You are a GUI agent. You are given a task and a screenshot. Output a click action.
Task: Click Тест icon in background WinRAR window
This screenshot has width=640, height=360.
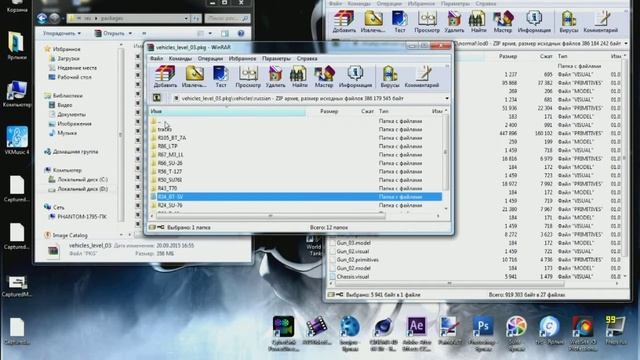[x=400, y=21]
